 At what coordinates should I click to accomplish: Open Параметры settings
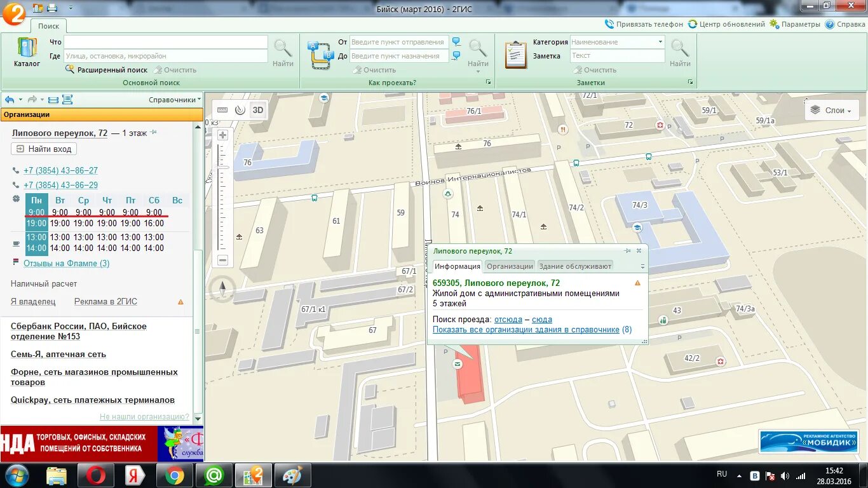795,24
